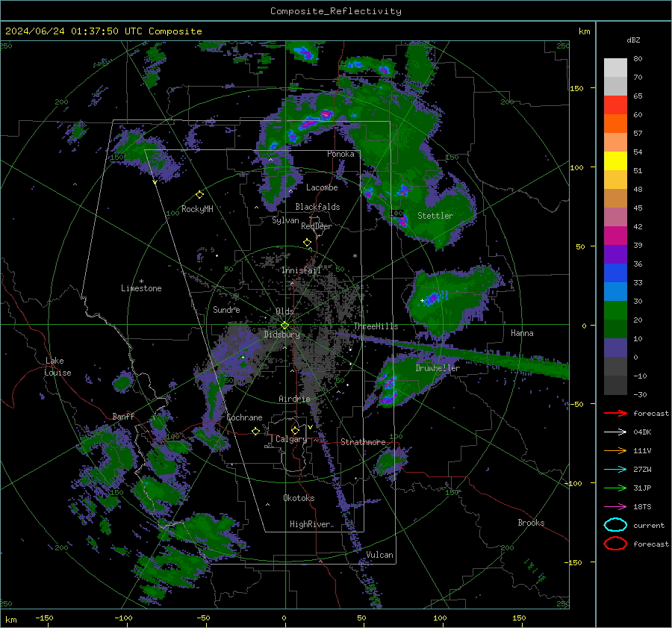Select the indigo 0-10 dBZ swatch
This screenshot has height=628, width=672.
615,348
